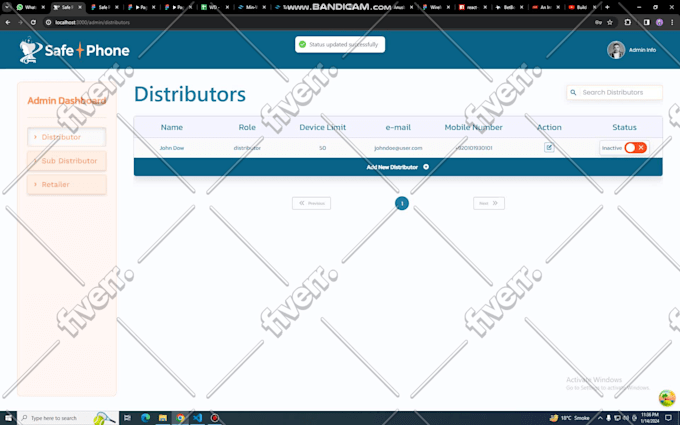Open Visual Studio Code from the taskbar
This screenshot has width=680, height=425.
point(198,418)
